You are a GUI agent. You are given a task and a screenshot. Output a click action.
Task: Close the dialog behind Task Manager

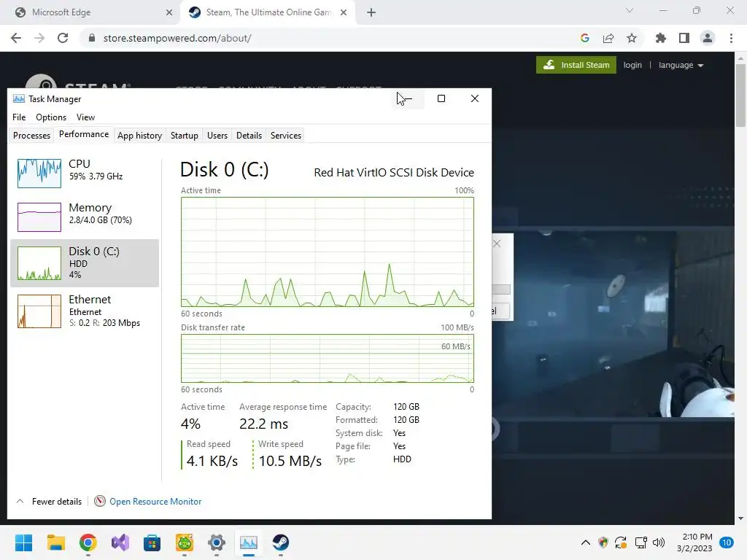coord(497,244)
